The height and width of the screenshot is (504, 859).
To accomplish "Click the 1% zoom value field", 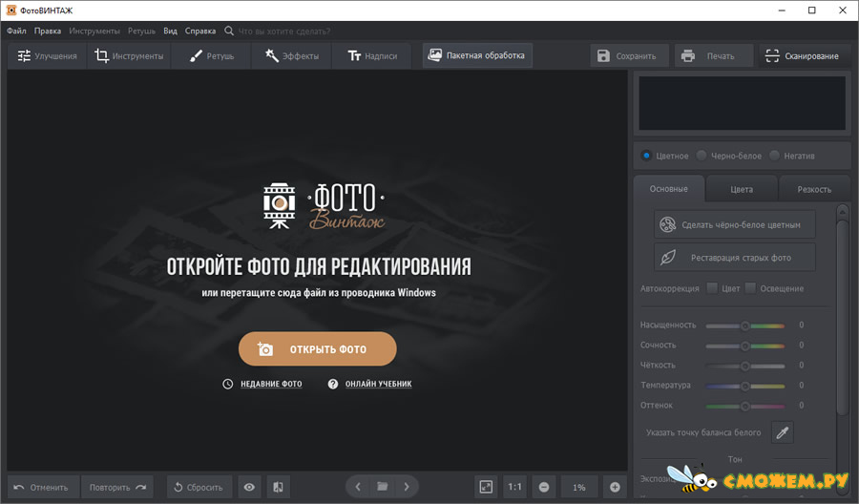I will click(579, 487).
